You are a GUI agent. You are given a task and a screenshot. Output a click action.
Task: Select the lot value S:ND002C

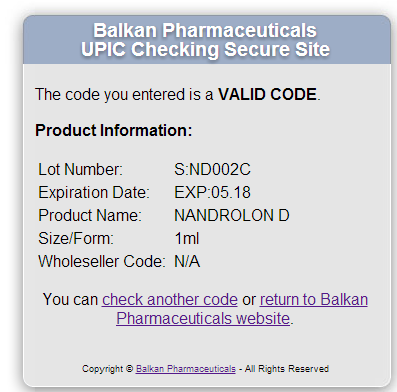click(x=212, y=169)
